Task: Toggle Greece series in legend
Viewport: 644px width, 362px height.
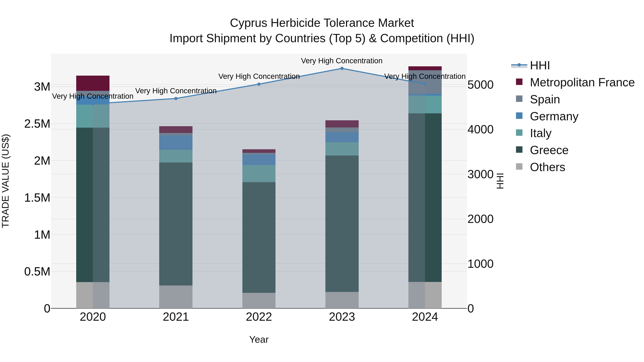Action: 542,150
